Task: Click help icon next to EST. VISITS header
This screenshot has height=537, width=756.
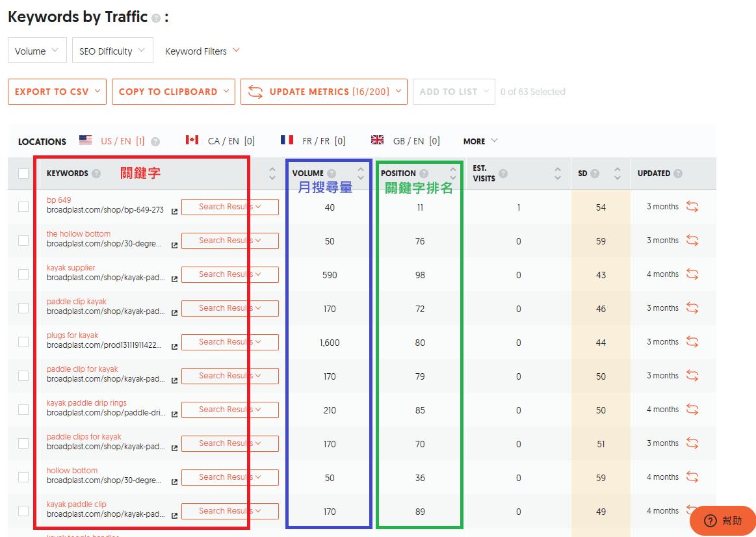Action: click(503, 174)
